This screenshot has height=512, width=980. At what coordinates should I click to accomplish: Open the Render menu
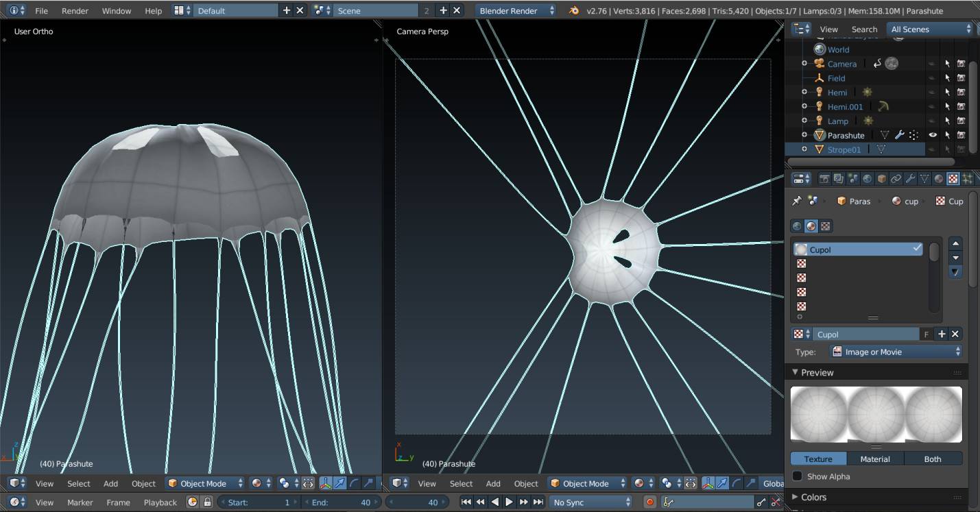click(75, 11)
